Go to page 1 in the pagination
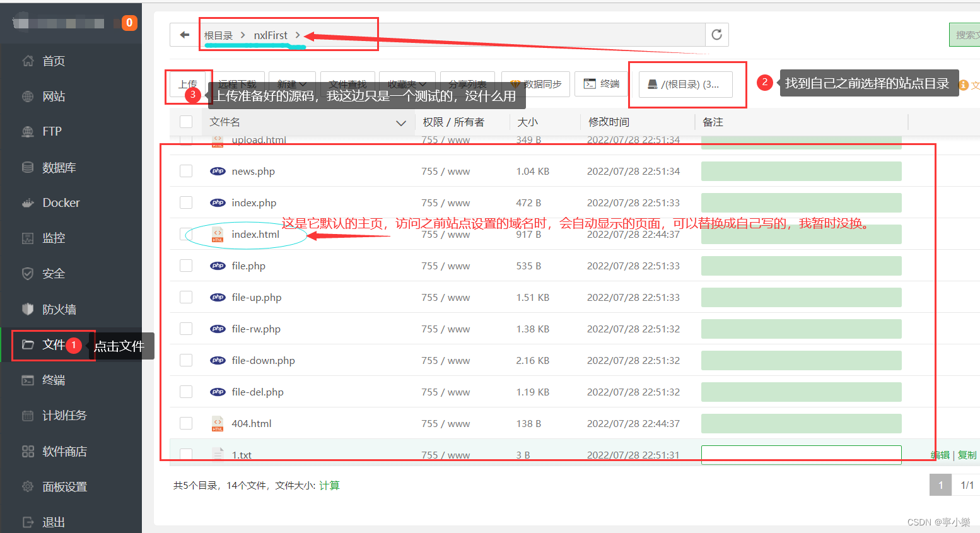980x533 pixels. 940,485
